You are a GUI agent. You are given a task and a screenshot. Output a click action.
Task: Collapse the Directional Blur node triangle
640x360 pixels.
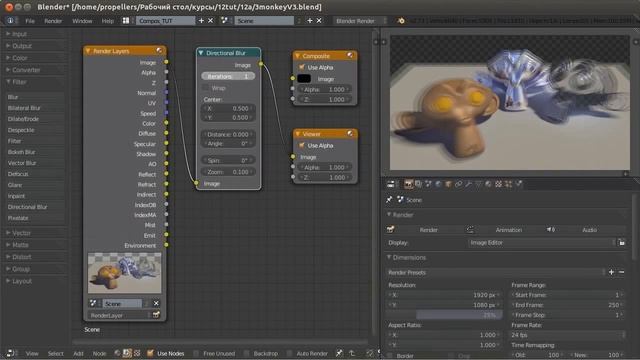point(201,53)
